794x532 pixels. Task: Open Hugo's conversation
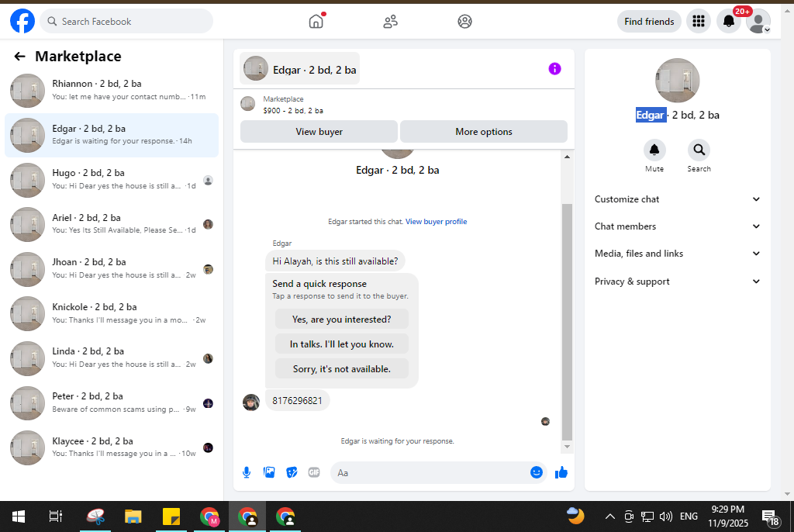(x=112, y=179)
